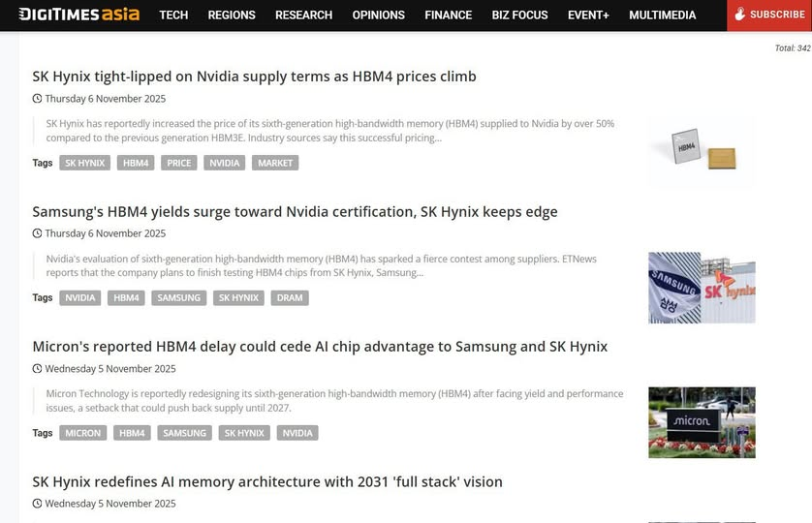
Task: Click the HBM4 chip thumbnail image
Action: click(702, 150)
